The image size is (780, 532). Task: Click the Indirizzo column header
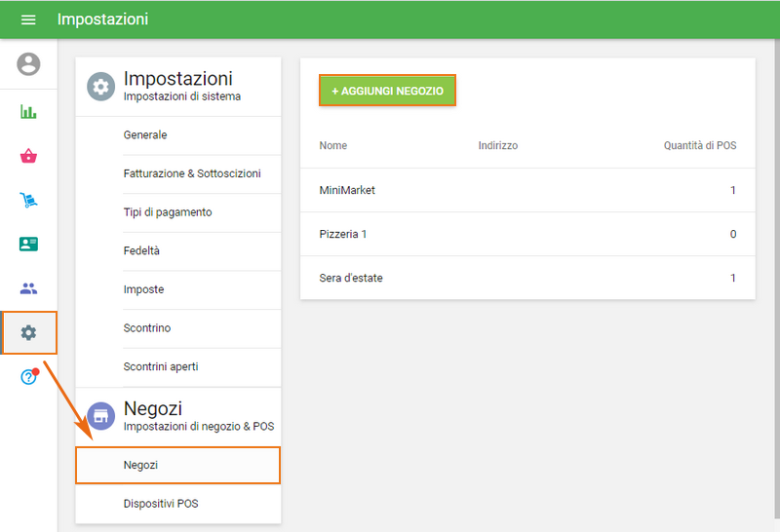[x=498, y=146]
